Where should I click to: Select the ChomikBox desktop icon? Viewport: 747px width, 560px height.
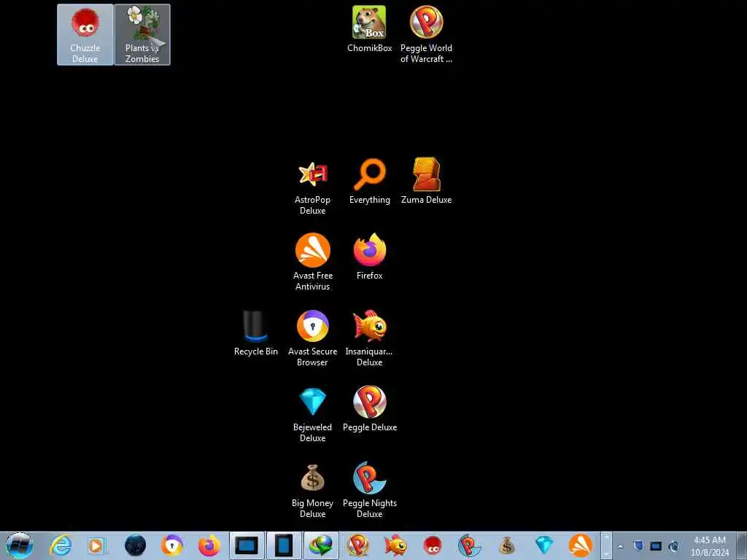pyautogui.click(x=369, y=29)
